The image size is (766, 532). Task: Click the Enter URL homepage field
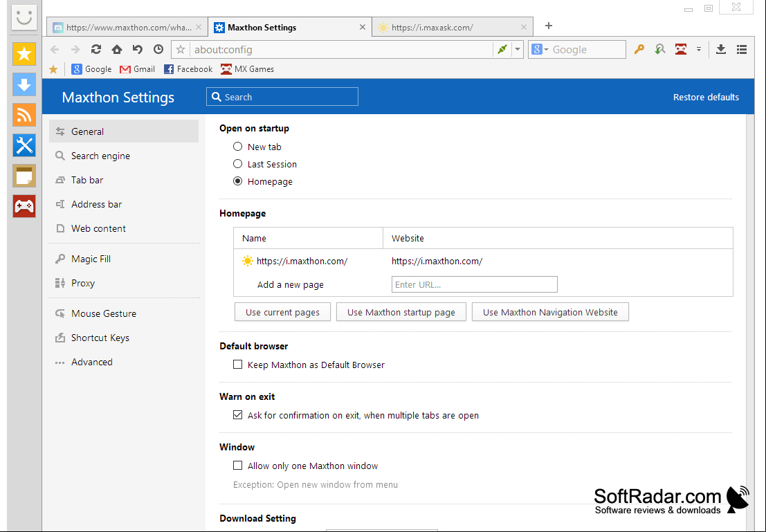[475, 284]
